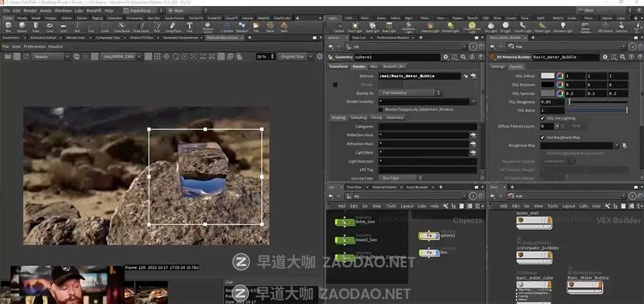This screenshot has height=304, width=644.
Task: Switch to Redshift OBJ tab
Action: 393,67
